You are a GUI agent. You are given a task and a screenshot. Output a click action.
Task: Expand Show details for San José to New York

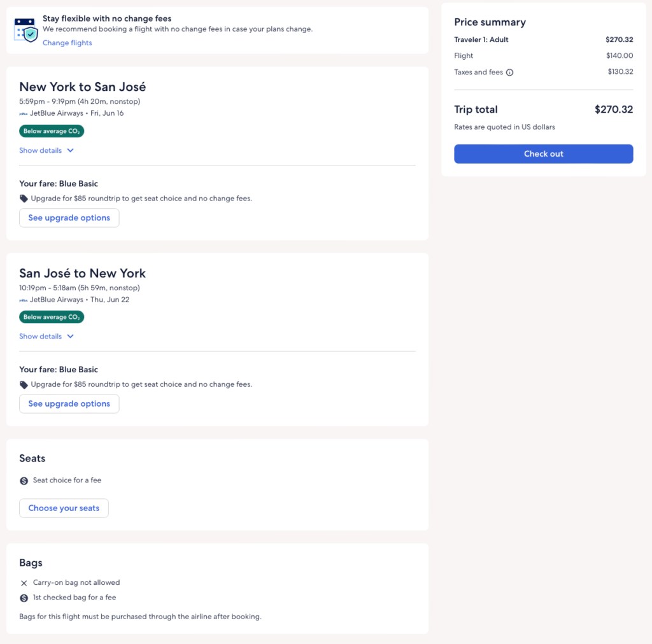click(x=46, y=337)
